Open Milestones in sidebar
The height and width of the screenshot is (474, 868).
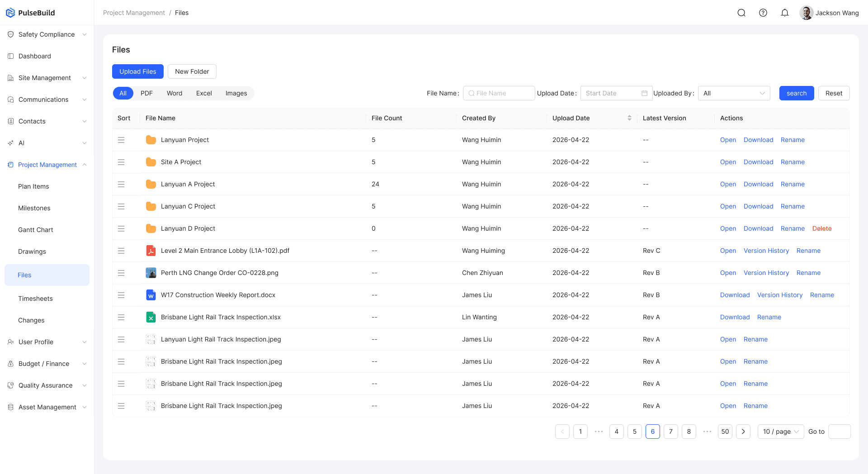point(34,208)
